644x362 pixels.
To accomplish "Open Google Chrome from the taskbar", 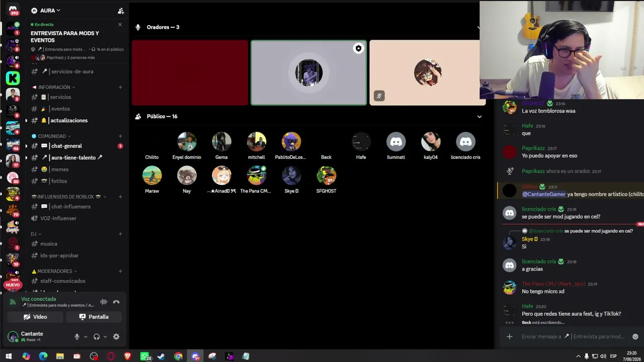I will tap(179, 356).
